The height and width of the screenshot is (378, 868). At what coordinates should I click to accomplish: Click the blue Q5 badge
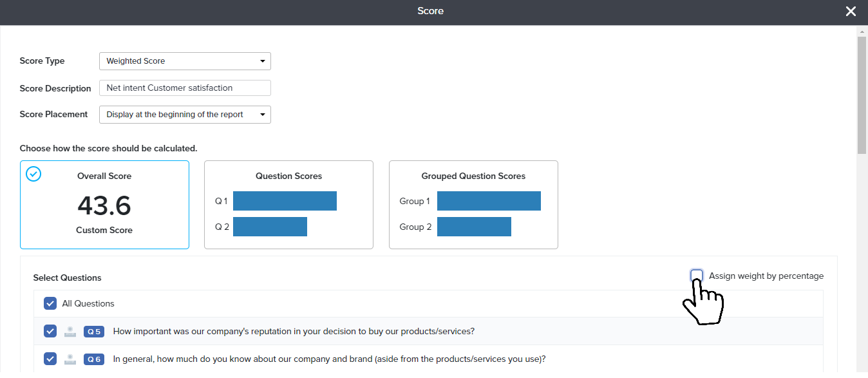93,332
